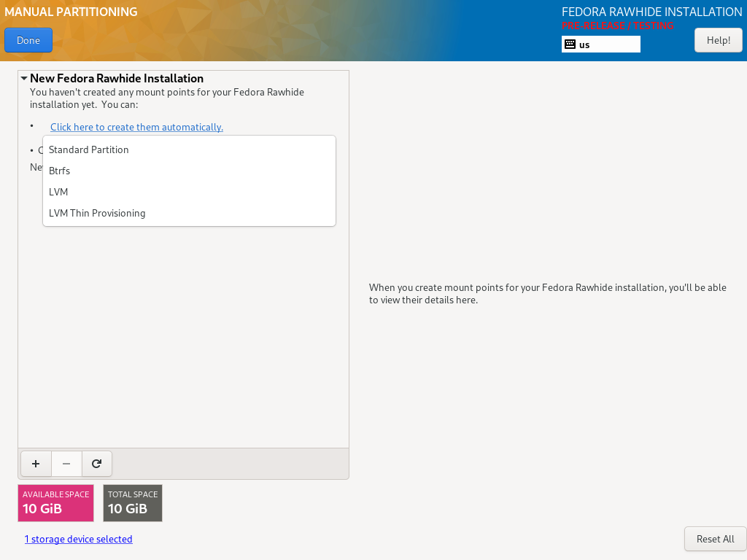Choose Btrfs partitioning scheme
Viewport: 747px width, 560px height.
(189, 171)
